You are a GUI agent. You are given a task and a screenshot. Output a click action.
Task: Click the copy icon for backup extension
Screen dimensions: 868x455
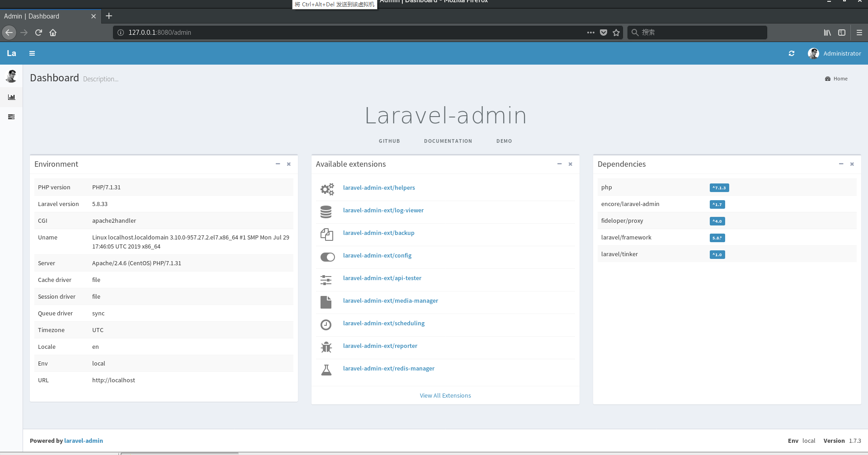pos(326,234)
